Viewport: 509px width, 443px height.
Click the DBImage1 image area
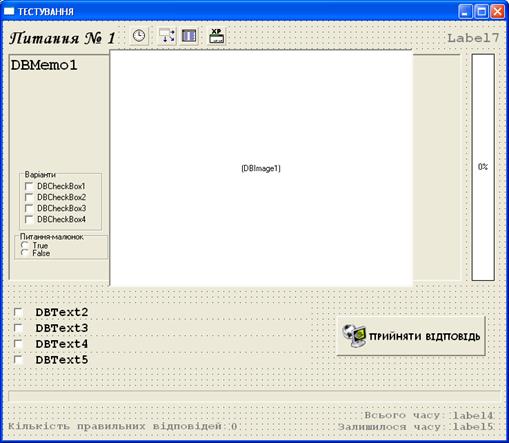261,168
